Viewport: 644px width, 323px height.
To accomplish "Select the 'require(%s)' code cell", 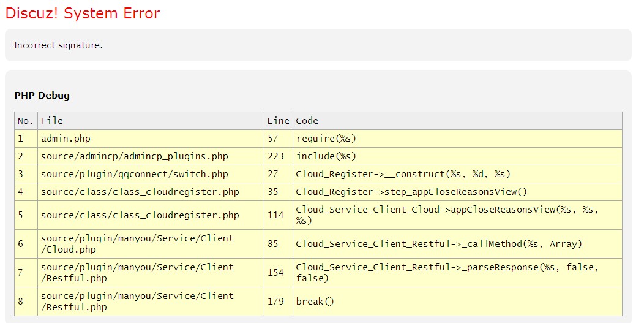I will coord(457,139).
